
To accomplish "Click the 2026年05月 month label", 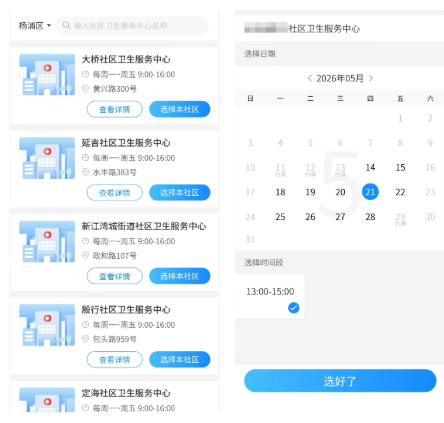I will [340, 78].
